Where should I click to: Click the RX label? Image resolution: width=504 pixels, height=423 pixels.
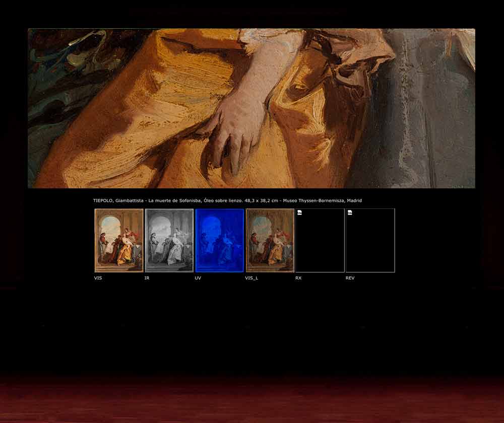(298, 278)
